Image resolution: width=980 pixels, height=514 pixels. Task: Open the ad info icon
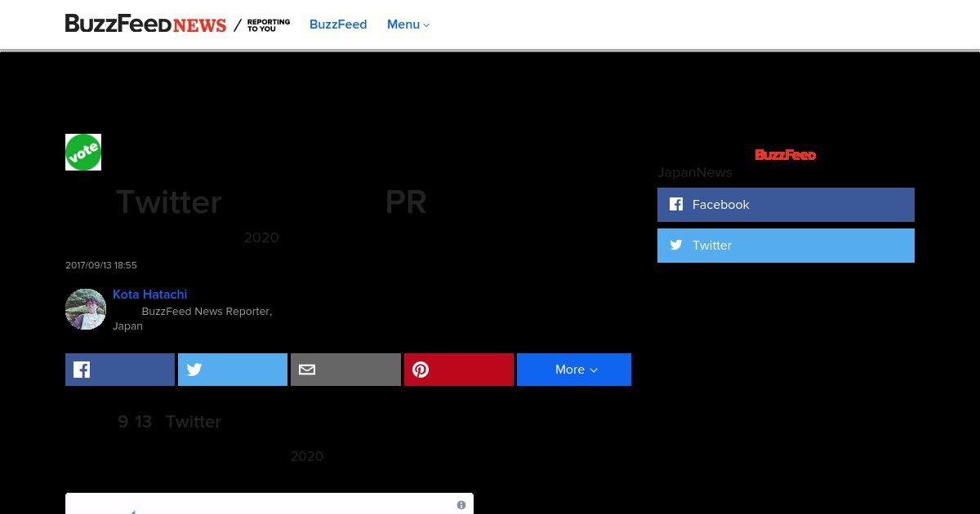coord(461,505)
